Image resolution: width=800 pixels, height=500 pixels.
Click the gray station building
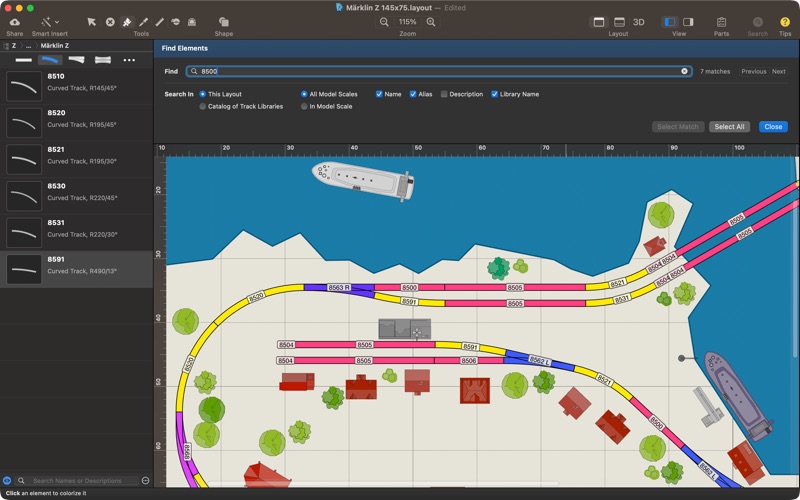pyautogui.click(x=405, y=329)
